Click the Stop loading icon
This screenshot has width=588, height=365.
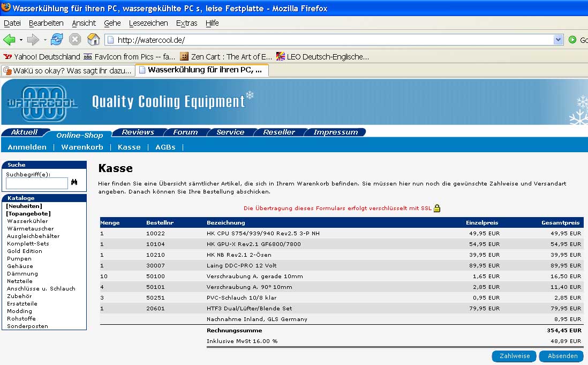pyautogui.click(x=75, y=39)
